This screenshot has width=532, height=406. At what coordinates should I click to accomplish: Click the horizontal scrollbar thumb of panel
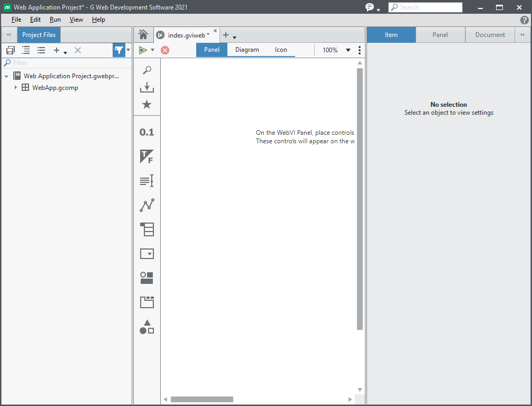(202, 399)
